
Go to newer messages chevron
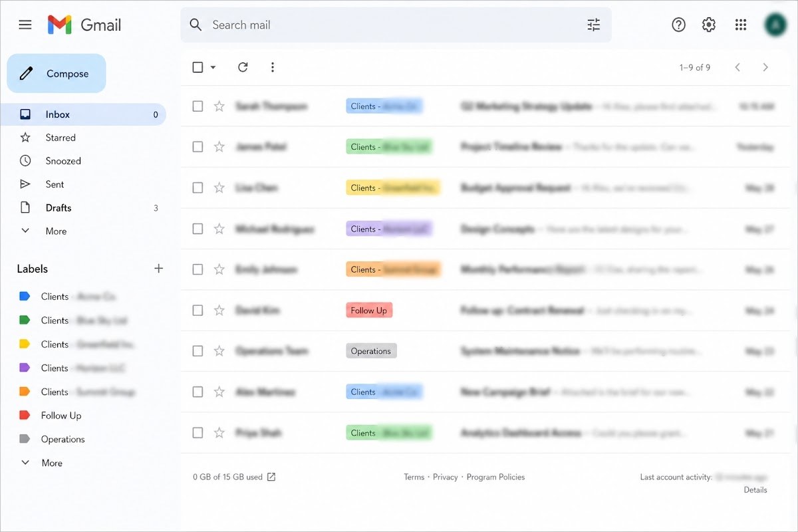pos(737,67)
